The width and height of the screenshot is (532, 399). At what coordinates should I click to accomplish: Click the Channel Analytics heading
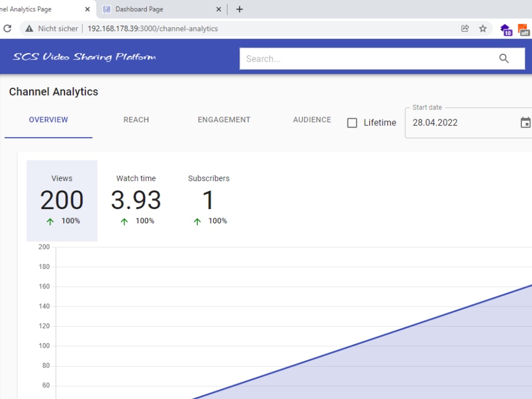click(54, 92)
